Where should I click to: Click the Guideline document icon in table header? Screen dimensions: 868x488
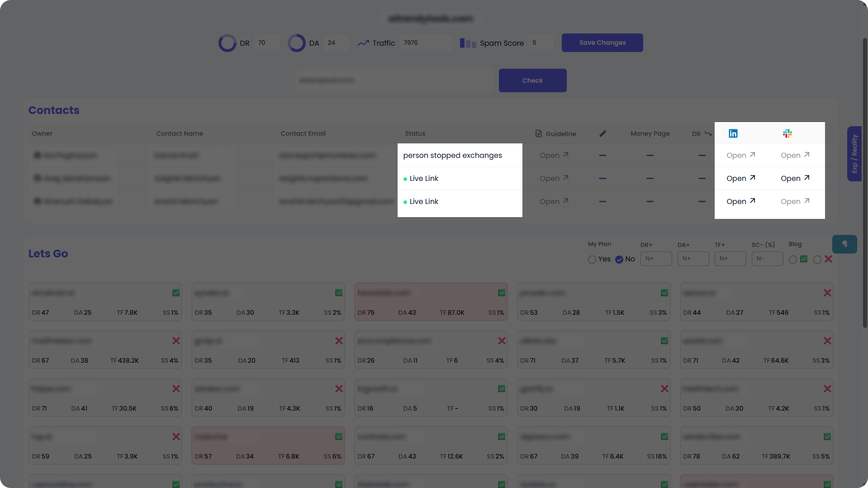538,133
